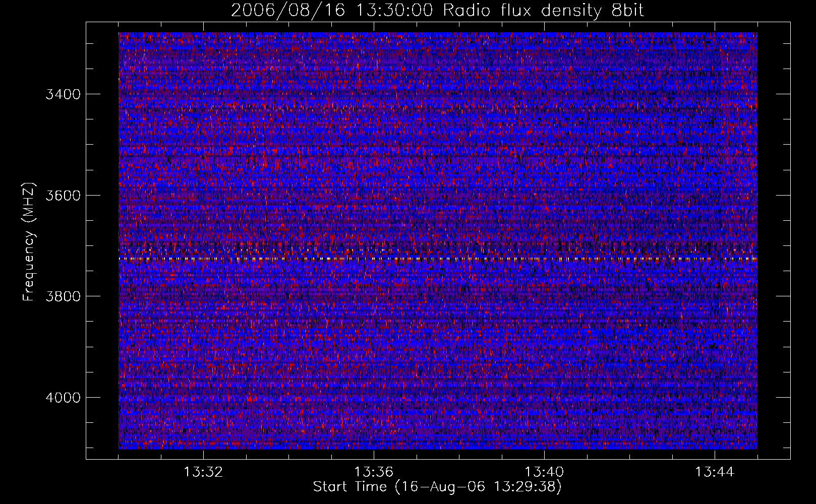This screenshot has height=504, width=816.
Task: Click the plot title '2006/08/16 13:30:00 Radio flux density 8bit'
Action: (437, 10)
